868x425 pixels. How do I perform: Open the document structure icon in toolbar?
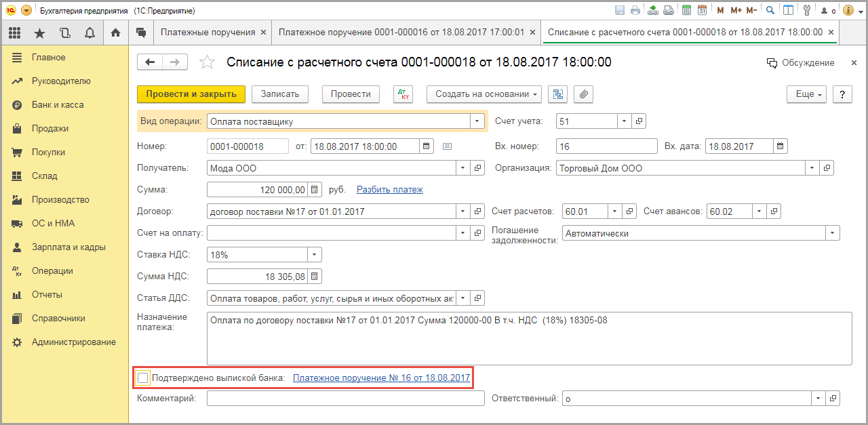(x=559, y=94)
